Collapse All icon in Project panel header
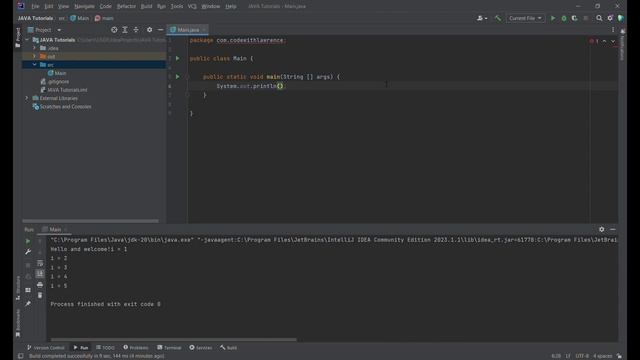The image size is (640, 360). click(x=136, y=30)
